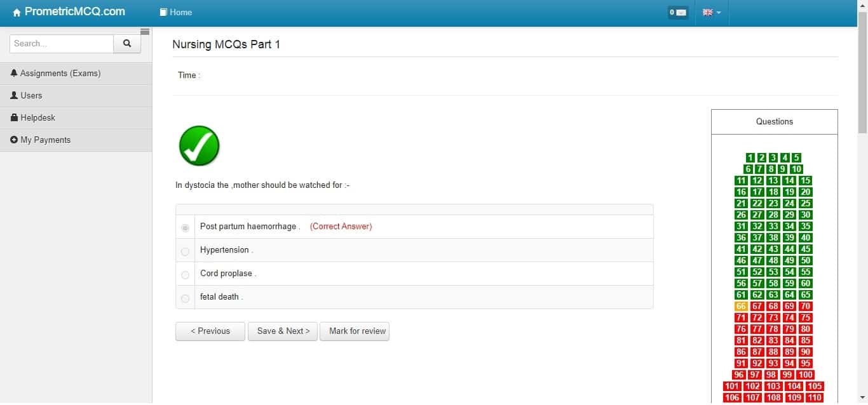
Task: Click the search magnifier button
Action: (x=127, y=44)
